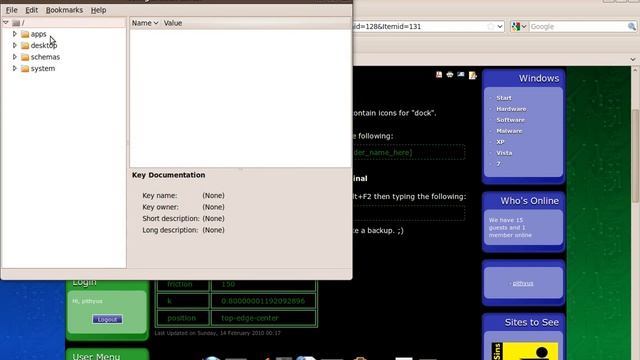Viewport: 640px width, 360px height.
Task: Click the browser page vertical scrollbar
Action: point(635,155)
